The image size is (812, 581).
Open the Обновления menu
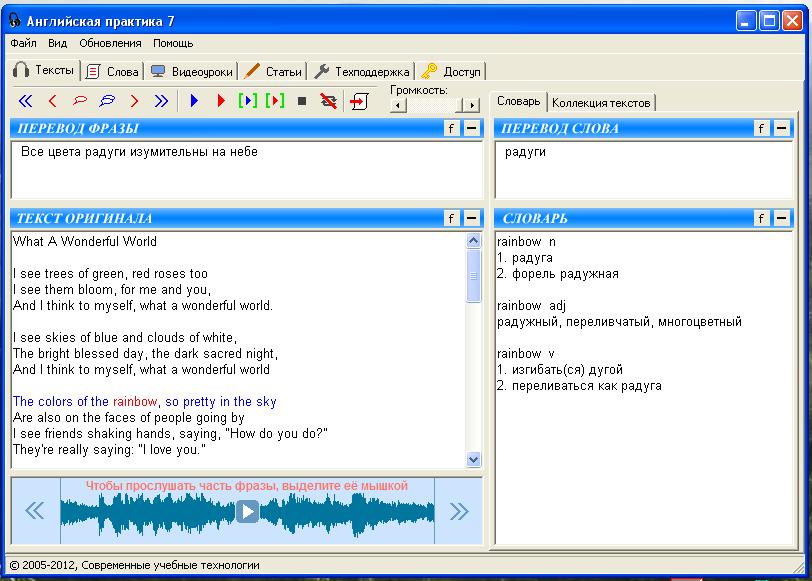[x=110, y=43]
